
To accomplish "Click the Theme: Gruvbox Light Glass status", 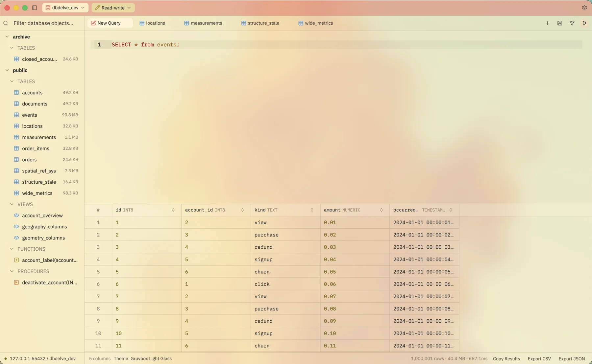I will point(142,358).
